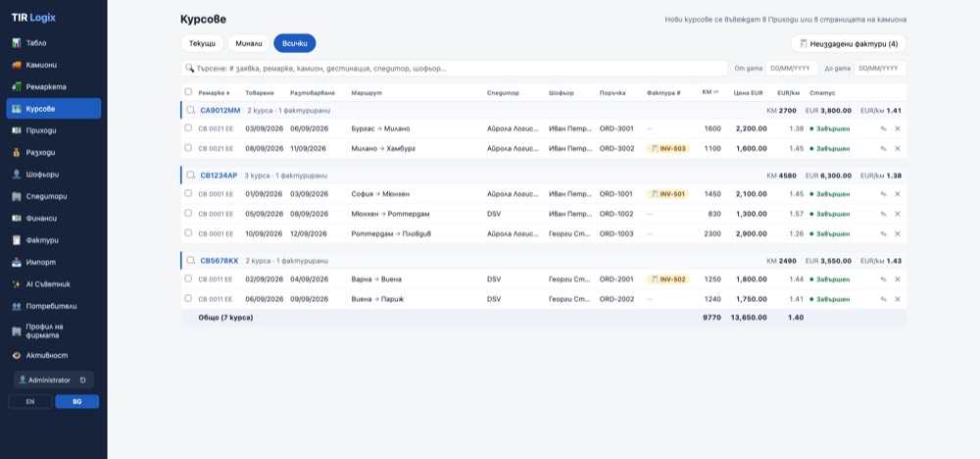Viewport: 980px width, 459px height.
Task: Open truck CA9012MM link
Action: (220, 111)
